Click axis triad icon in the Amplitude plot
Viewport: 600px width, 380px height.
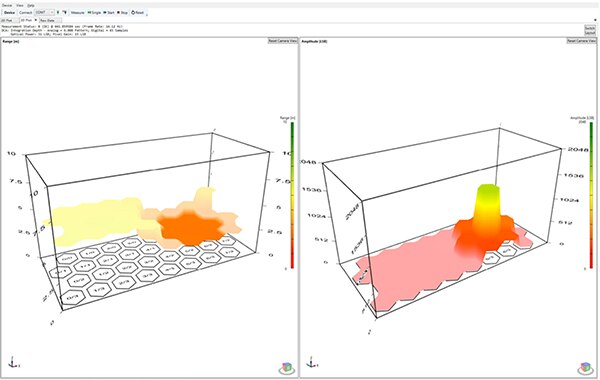click(312, 362)
